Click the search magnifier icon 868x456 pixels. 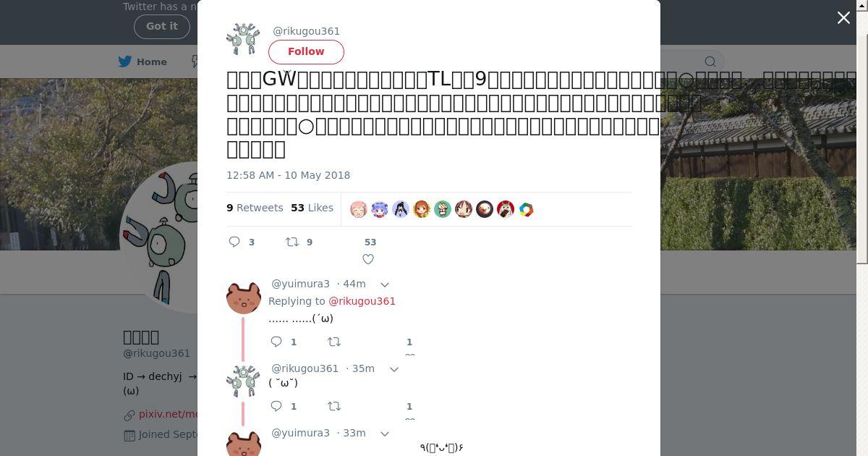(x=710, y=62)
